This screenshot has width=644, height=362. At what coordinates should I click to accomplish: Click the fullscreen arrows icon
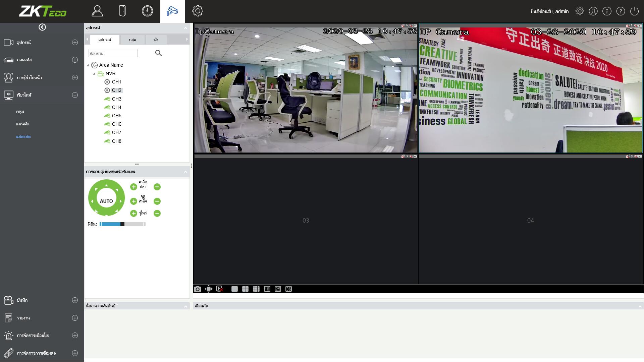(x=209, y=289)
